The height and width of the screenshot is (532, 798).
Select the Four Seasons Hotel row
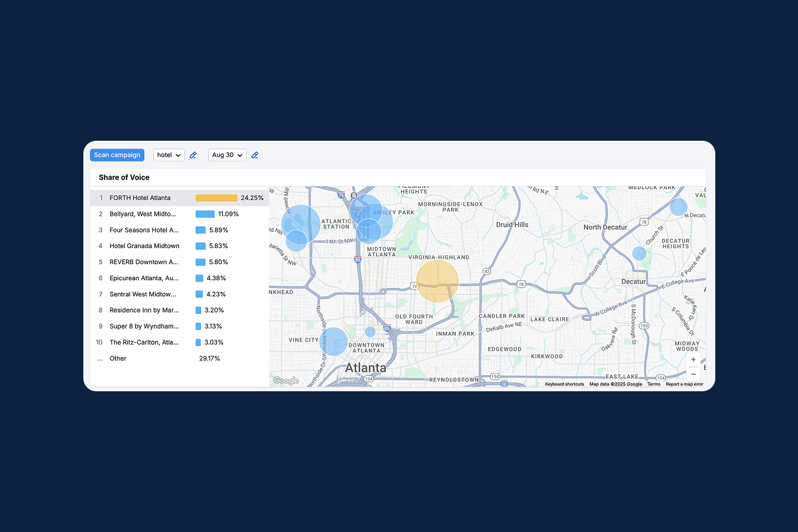click(x=179, y=230)
